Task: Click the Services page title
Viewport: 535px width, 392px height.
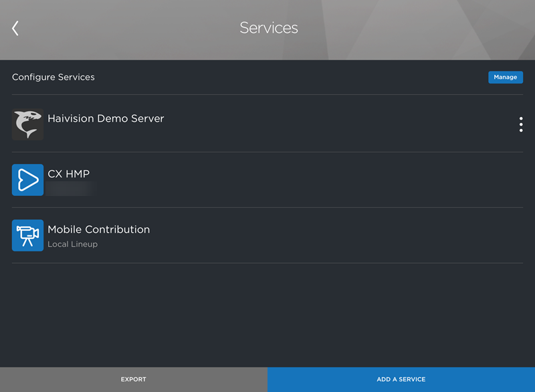Action: click(x=268, y=27)
